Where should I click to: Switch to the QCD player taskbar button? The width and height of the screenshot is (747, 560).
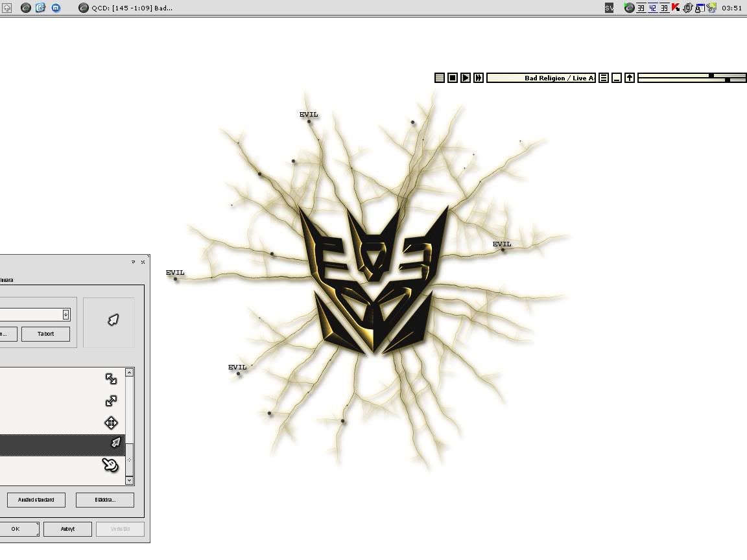[x=126, y=8]
